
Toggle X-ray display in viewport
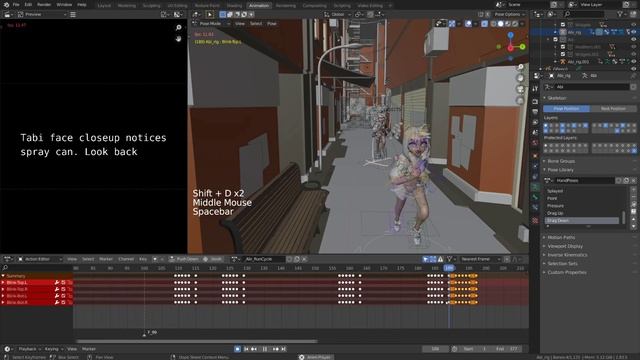click(x=484, y=24)
